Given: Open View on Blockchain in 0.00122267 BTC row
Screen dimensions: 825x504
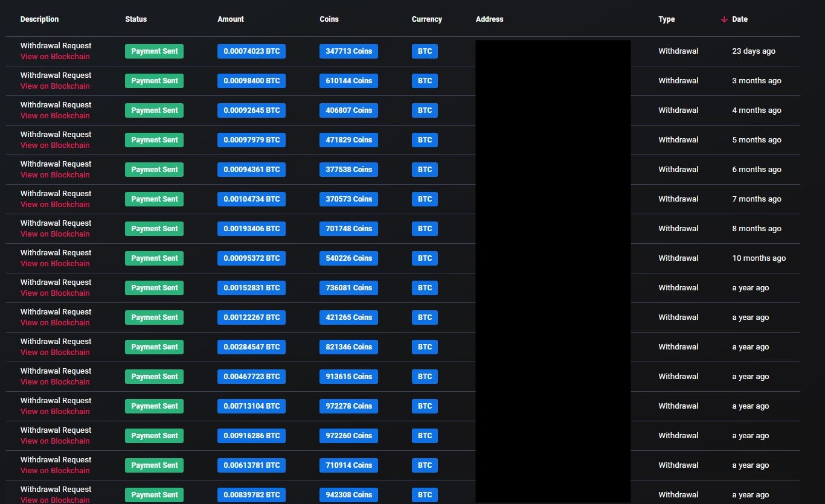Looking at the screenshot, I should pos(55,323).
